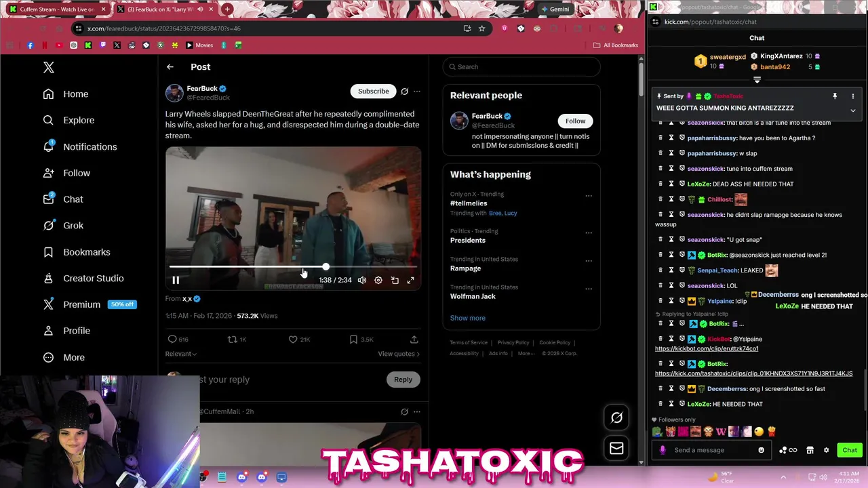Screen dimensions: 868x488
Task: Unpin message with pin icon
Action: point(835,96)
